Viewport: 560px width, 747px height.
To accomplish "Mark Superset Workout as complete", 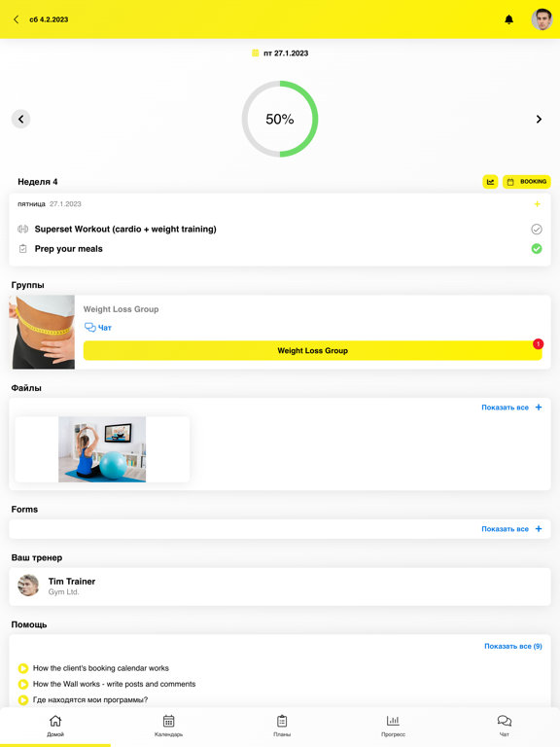I will pos(537,230).
